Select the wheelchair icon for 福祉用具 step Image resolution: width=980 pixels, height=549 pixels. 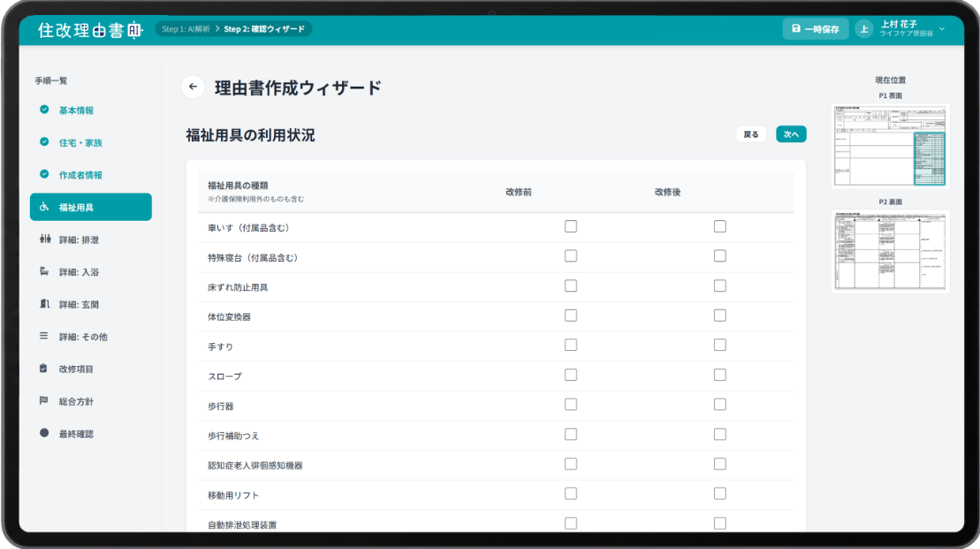tap(42, 207)
